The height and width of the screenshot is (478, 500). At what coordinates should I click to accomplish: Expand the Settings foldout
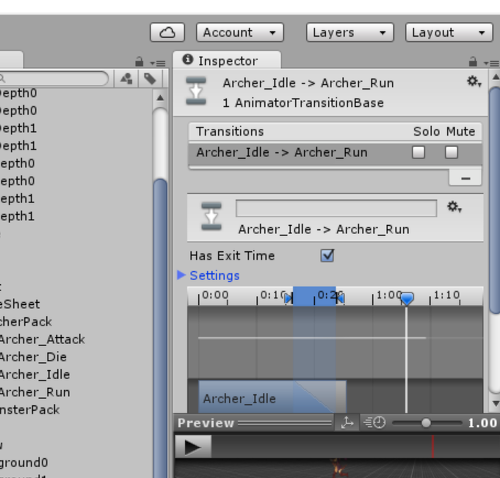point(181,275)
